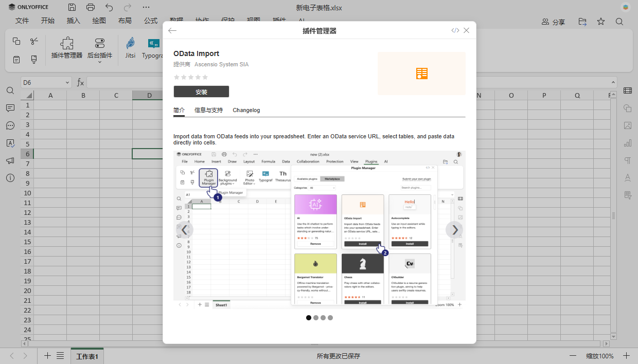Select the second carousel dot below screenshots
This screenshot has width=638, height=364.
[316, 318]
